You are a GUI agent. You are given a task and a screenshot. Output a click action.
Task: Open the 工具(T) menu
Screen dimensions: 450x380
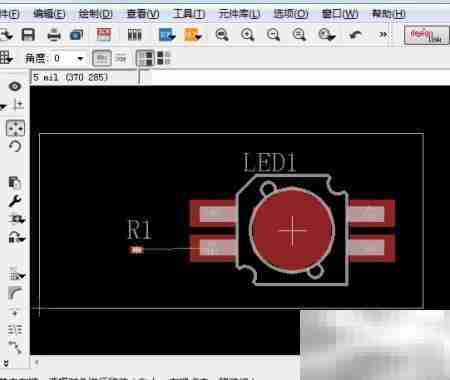click(x=189, y=14)
